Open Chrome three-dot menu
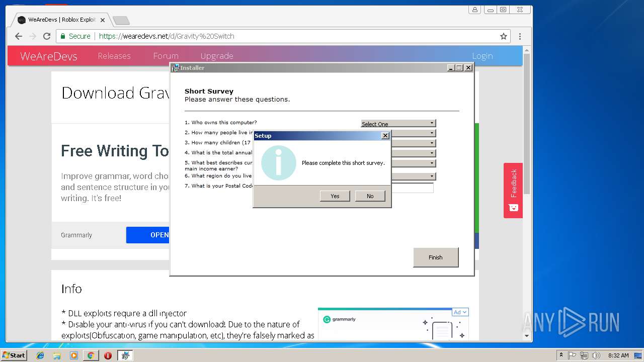The height and width of the screenshot is (362, 644). [520, 36]
